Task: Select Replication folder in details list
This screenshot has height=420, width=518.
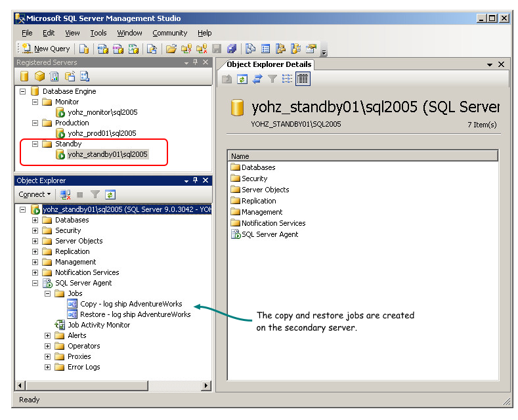Action: tap(259, 201)
